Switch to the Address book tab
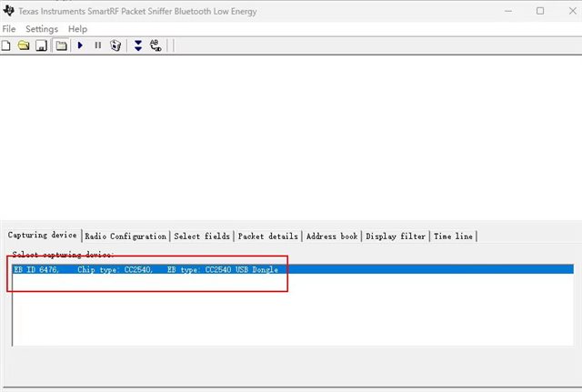582x392 pixels. pos(332,236)
